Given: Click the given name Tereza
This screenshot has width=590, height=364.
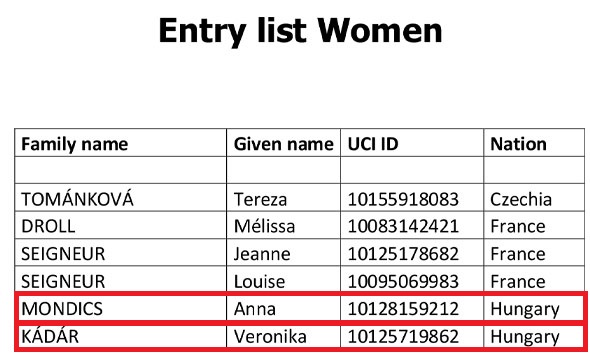Looking at the screenshot, I should 260,199.
